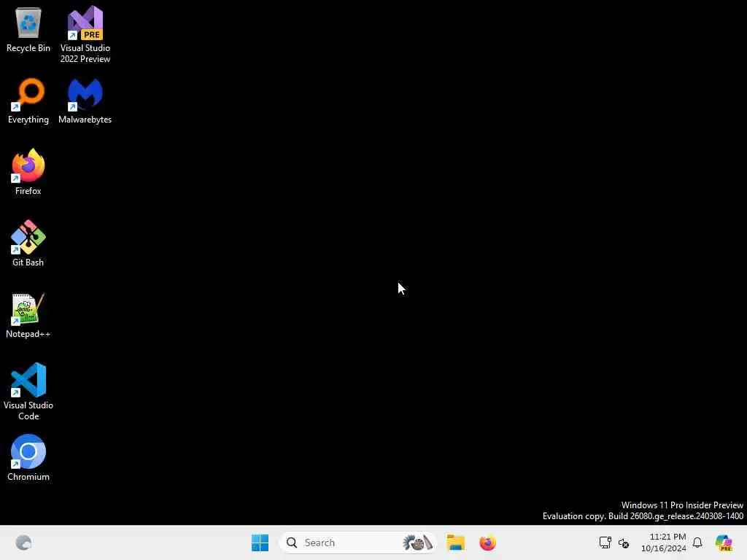Open the notification bell in system tray
747x560 pixels.
click(697, 542)
